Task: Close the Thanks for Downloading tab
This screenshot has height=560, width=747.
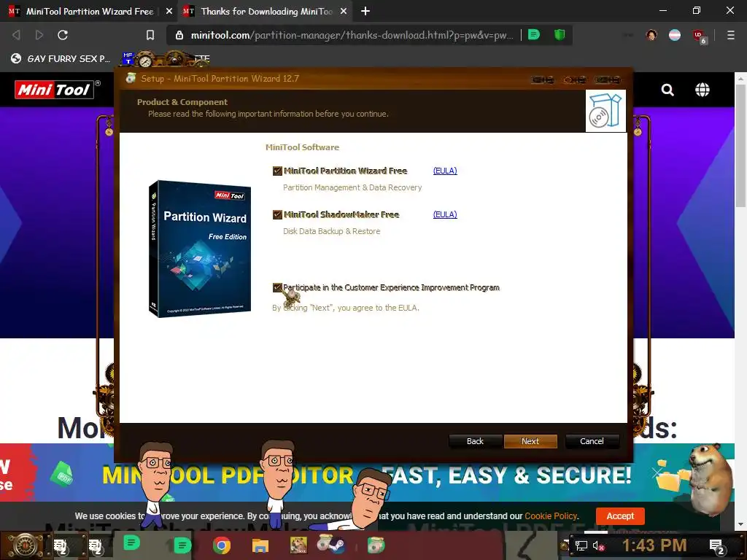Action: 344,11
